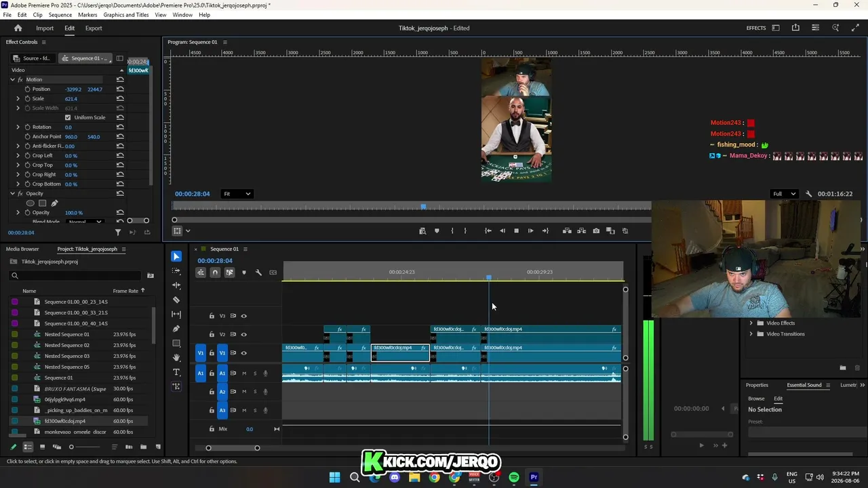Viewport: 868px width, 488px height.
Task: Click the Export Frame camera icon
Action: coord(596,231)
